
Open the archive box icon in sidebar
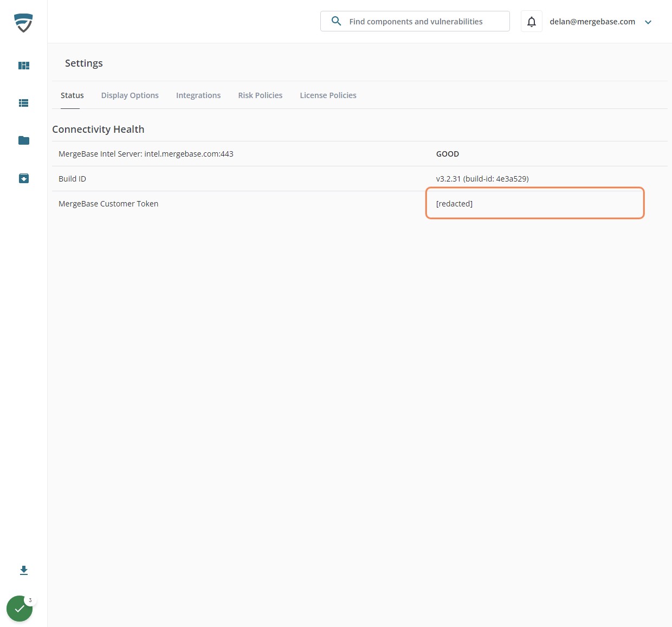(24, 178)
